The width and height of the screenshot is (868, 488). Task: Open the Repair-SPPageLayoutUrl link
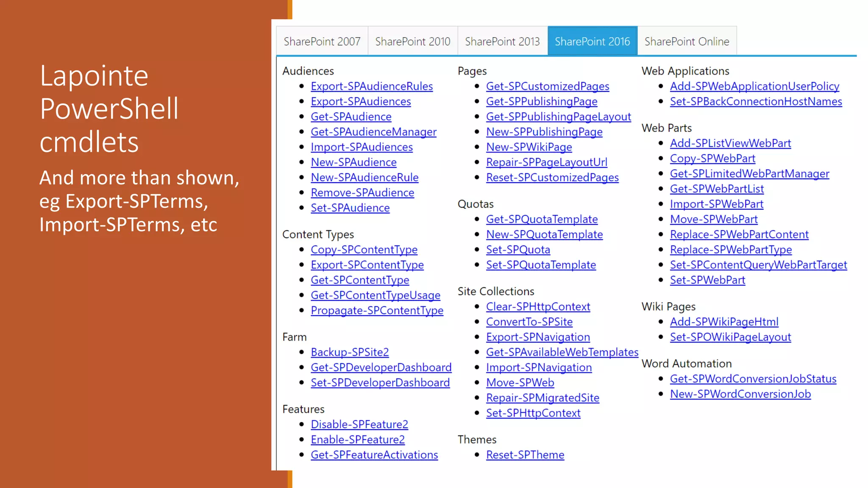pos(547,162)
